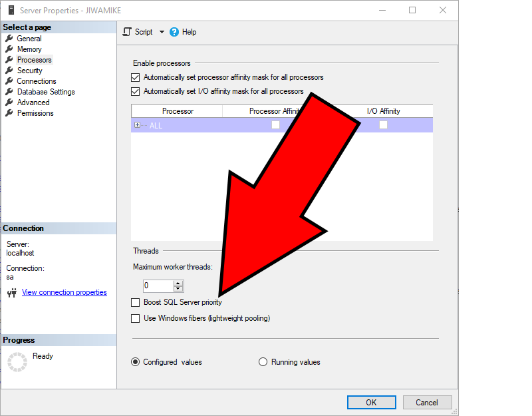The width and height of the screenshot is (532, 416).
Task: Click the connection properties icon
Action: [x=11, y=292]
